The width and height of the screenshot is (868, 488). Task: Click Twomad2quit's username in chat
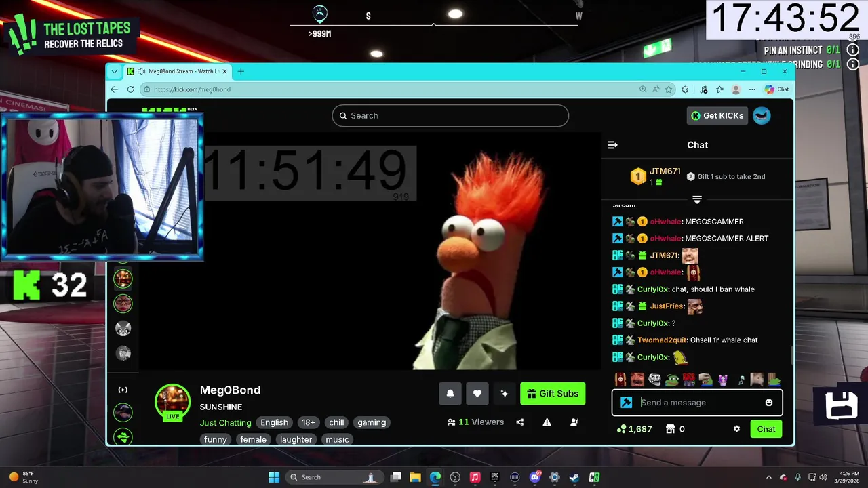pos(662,340)
